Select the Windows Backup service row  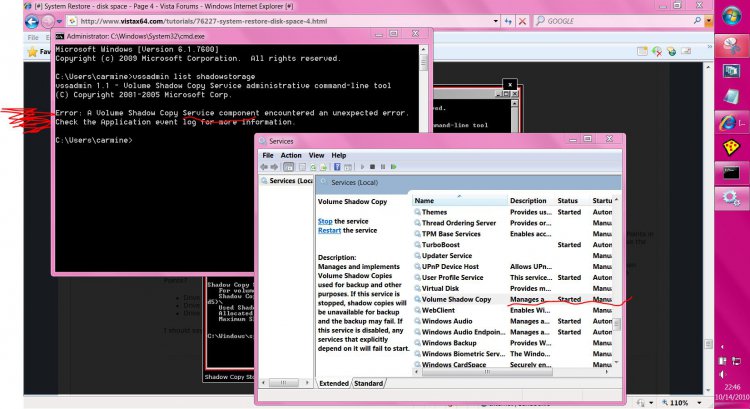coord(512,343)
